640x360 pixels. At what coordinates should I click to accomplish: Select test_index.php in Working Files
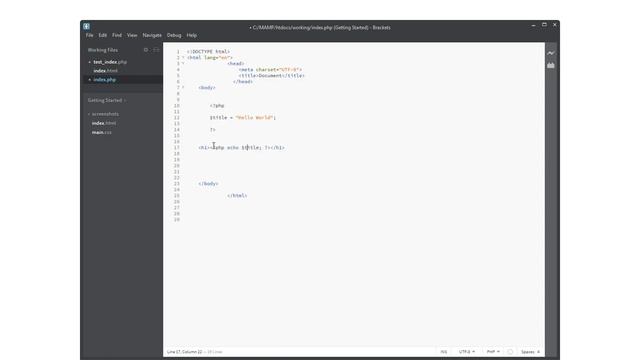point(110,62)
